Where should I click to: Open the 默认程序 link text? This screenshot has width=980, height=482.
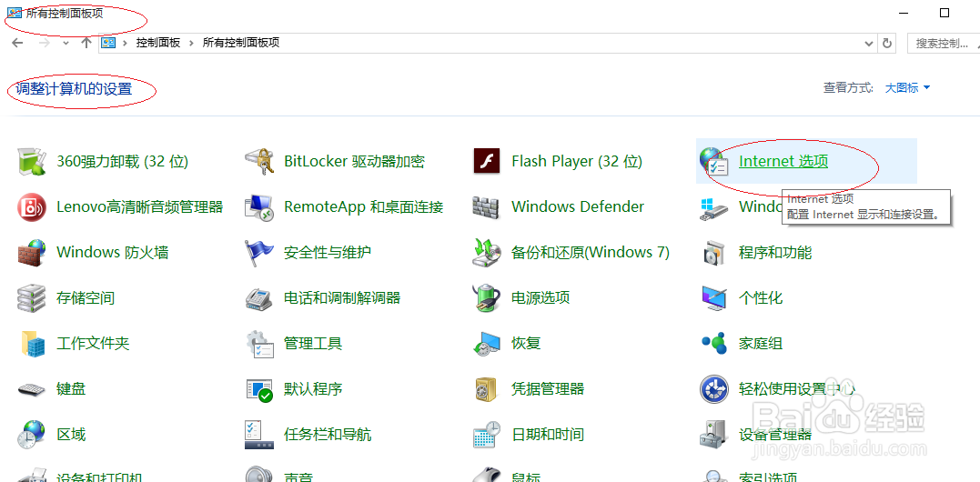(313, 389)
